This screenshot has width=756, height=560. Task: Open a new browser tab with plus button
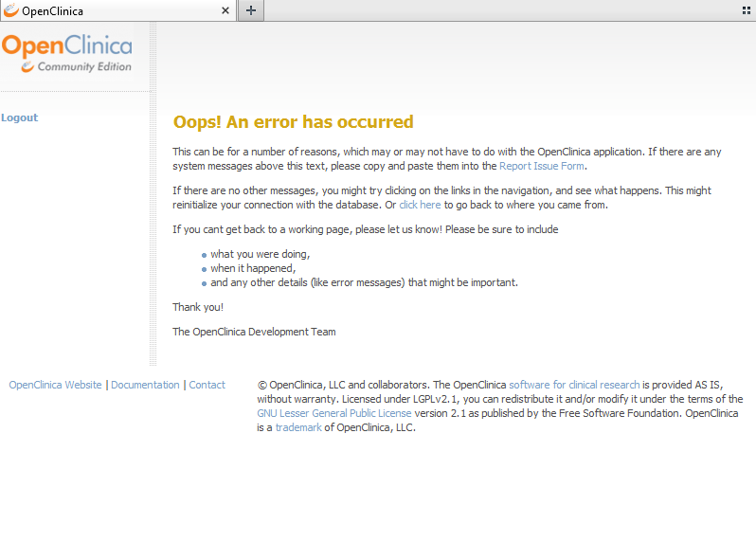coord(251,10)
